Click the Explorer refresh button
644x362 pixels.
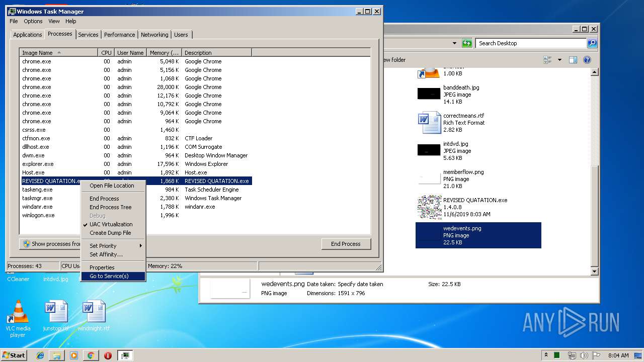click(467, 43)
